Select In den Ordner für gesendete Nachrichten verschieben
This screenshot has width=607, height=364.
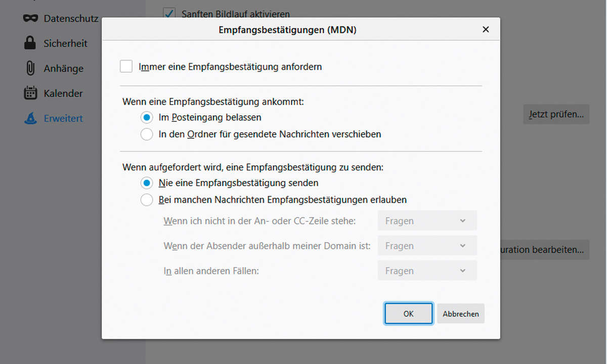147,134
